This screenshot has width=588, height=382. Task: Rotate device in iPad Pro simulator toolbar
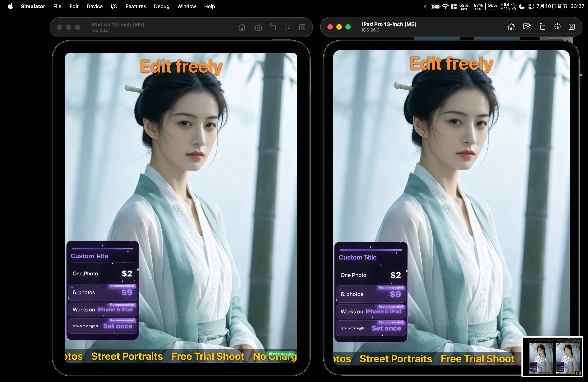542,27
